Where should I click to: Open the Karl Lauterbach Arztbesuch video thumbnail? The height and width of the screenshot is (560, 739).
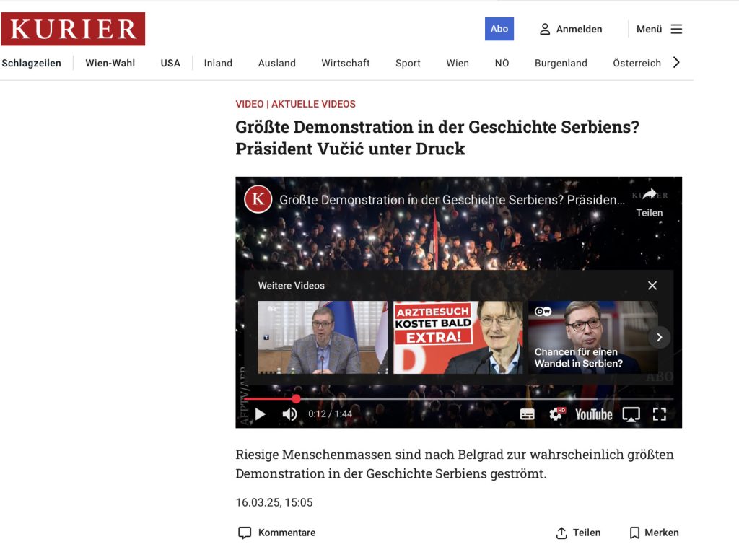tap(458, 337)
